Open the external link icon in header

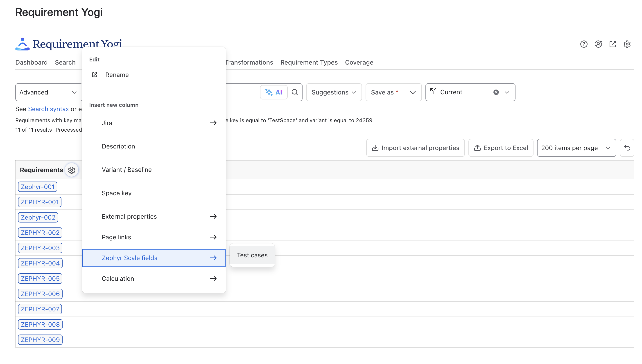click(x=613, y=44)
